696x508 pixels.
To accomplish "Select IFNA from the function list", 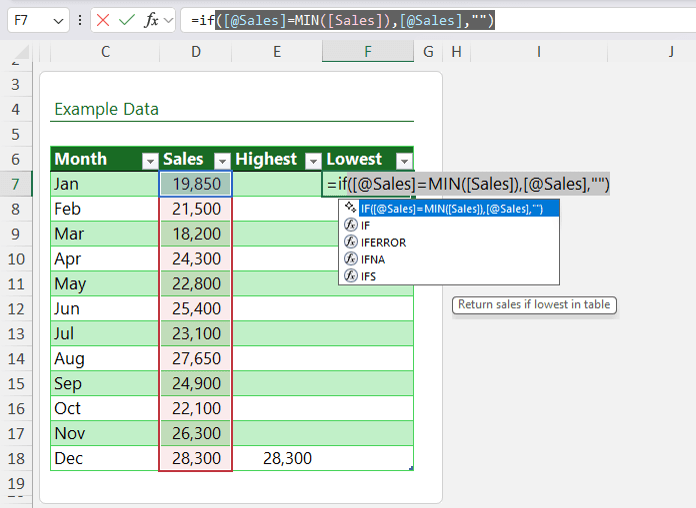I will pyautogui.click(x=373, y=259).
